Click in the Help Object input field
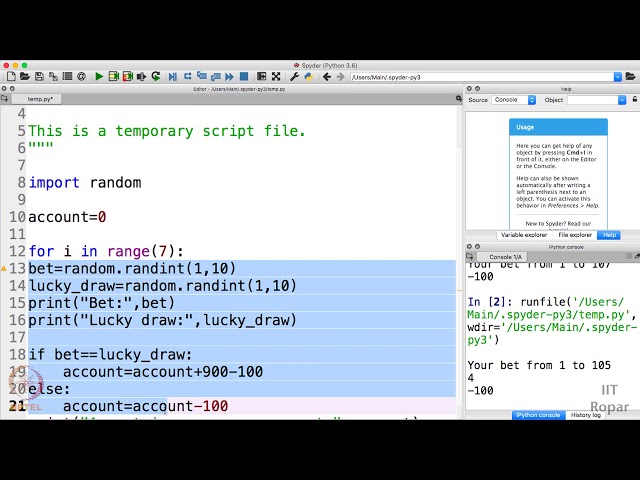Image resolution: width=640 pixels, height=480 pixels. 592,100
